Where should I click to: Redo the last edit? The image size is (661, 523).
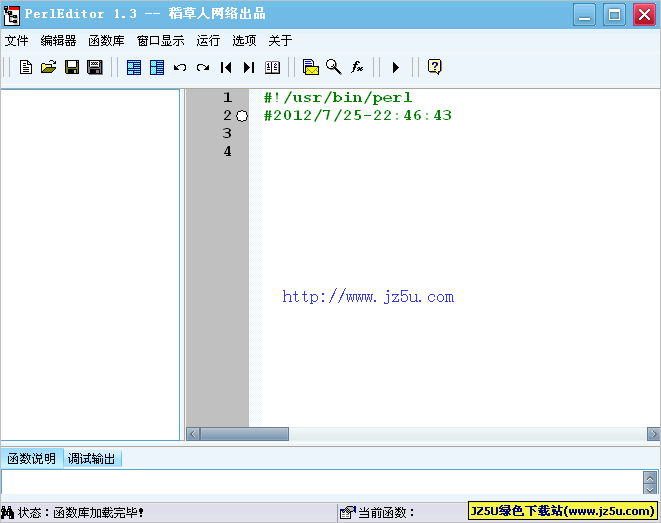coord(203,67)
